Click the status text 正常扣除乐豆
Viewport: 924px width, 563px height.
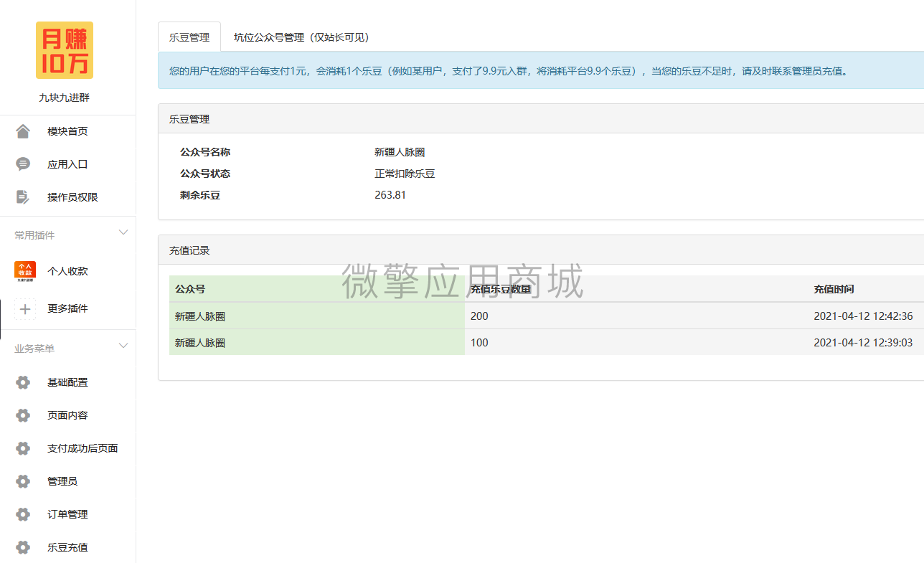[405, 174]
